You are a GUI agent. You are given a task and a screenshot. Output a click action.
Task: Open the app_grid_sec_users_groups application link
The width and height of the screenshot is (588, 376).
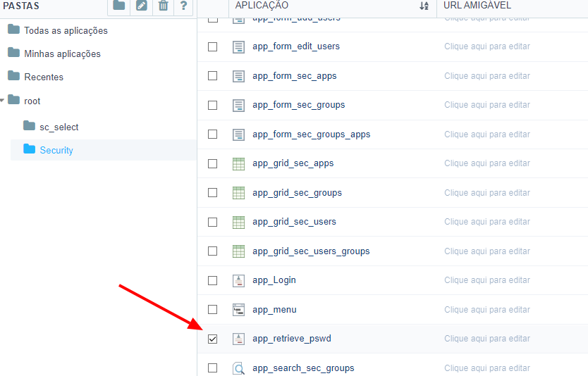[x=311, y=251]
